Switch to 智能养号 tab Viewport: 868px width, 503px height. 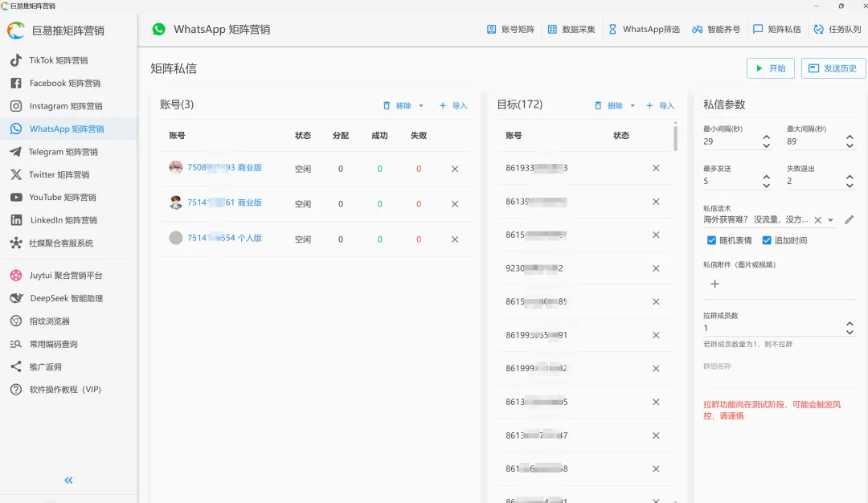click(x=716, y=29)
